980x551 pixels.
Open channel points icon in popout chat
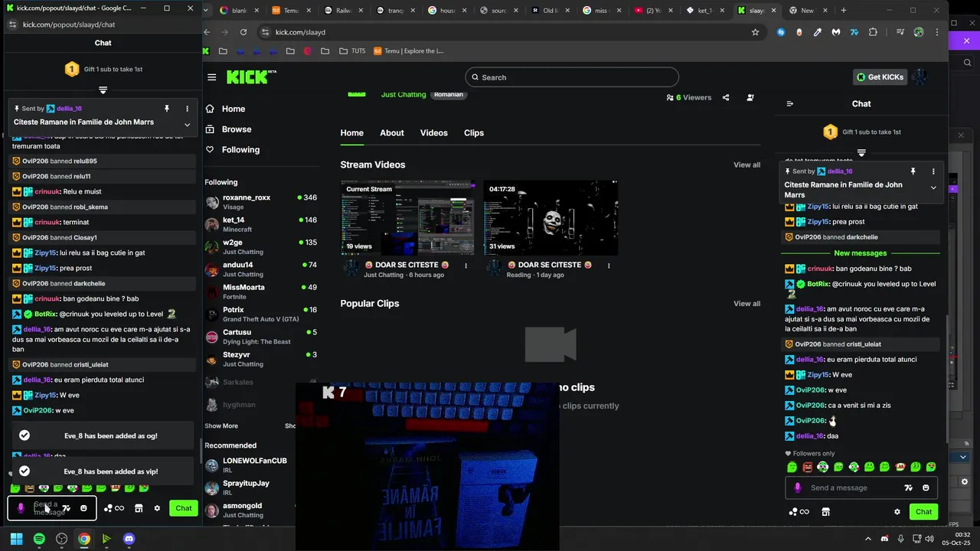[114, 508]
